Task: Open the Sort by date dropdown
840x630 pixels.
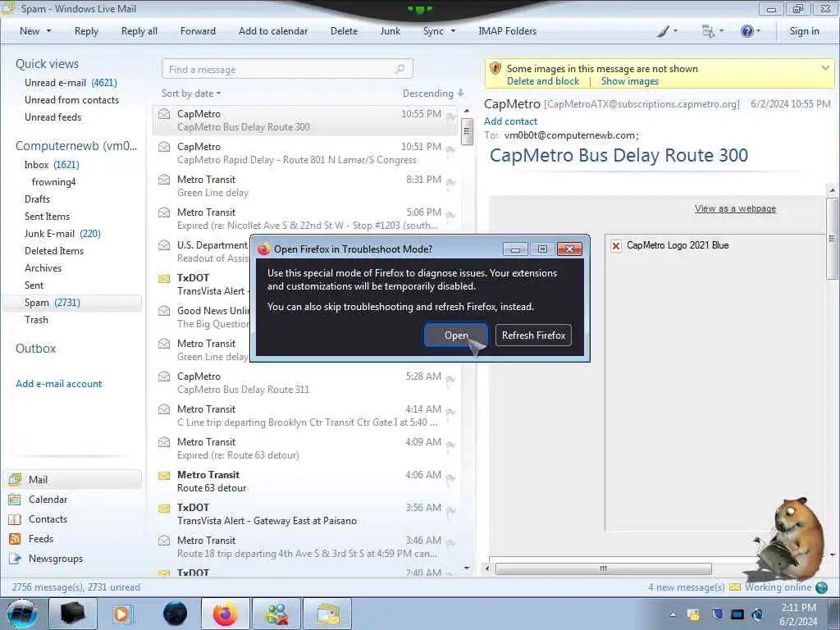Action: click(191, 94)
